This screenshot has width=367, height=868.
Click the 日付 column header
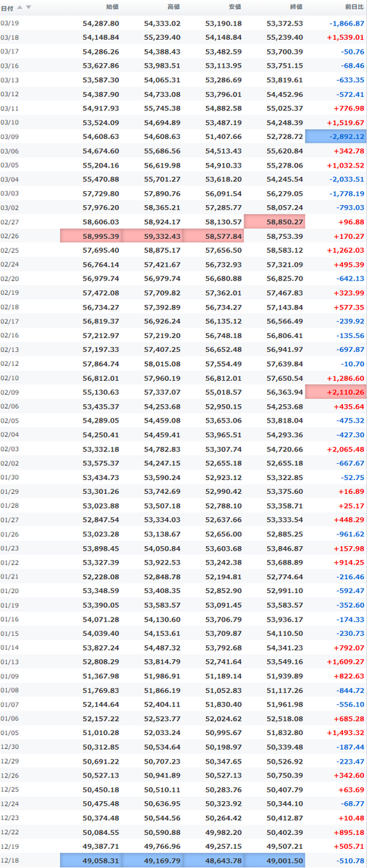click(7, 7)
